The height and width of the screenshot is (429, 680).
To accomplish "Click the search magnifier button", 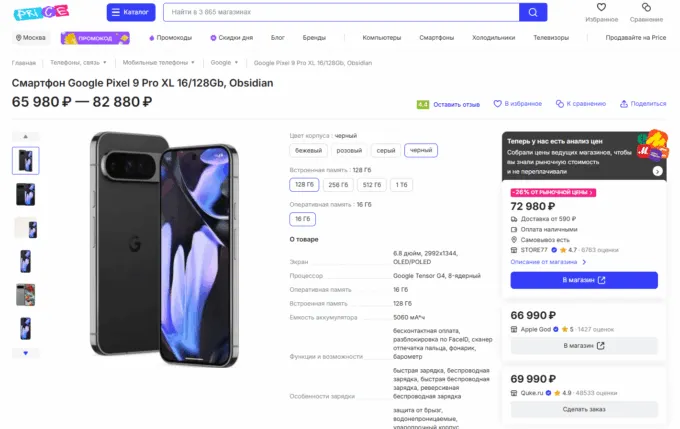I will 533,12.
